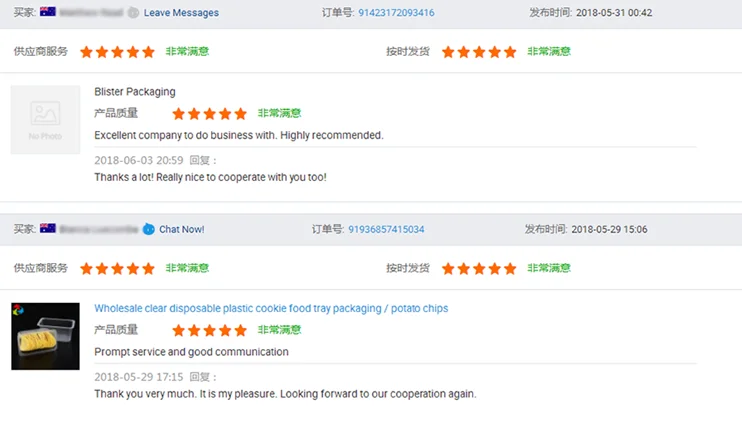Start a chat via Chat Now
This screenshot has width=742, height=444.
coord(181,229)
